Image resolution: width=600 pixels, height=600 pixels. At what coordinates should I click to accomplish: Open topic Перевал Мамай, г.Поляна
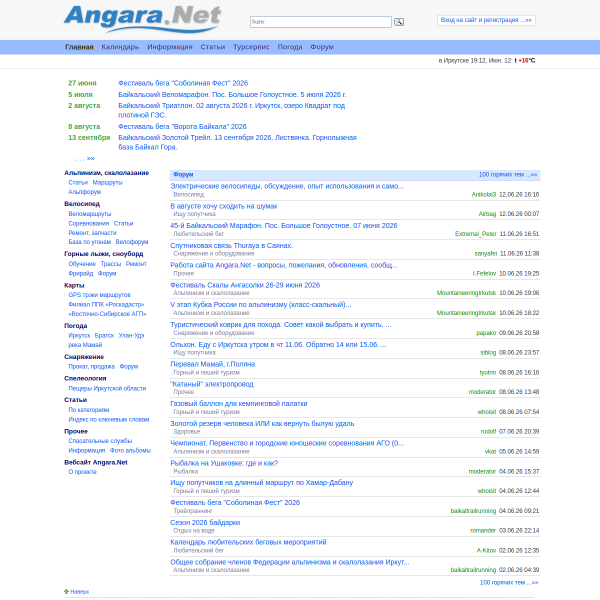point(212,364)
